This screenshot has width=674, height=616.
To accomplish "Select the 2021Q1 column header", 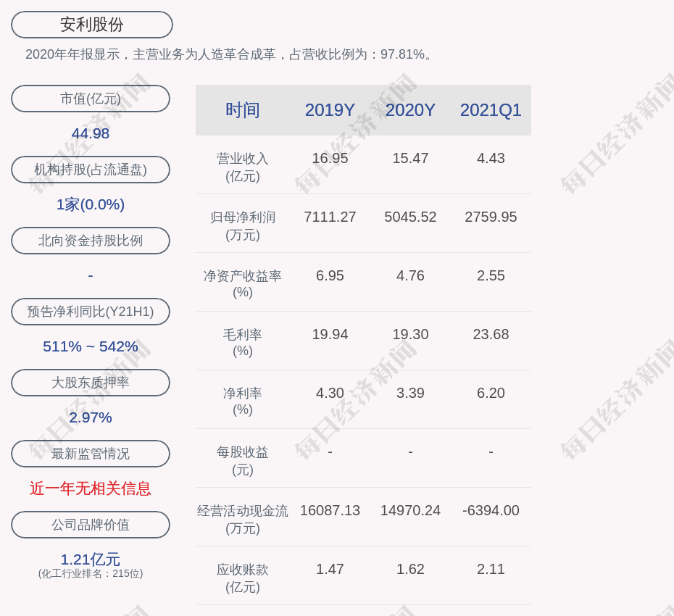I will (x=491, y=110).
